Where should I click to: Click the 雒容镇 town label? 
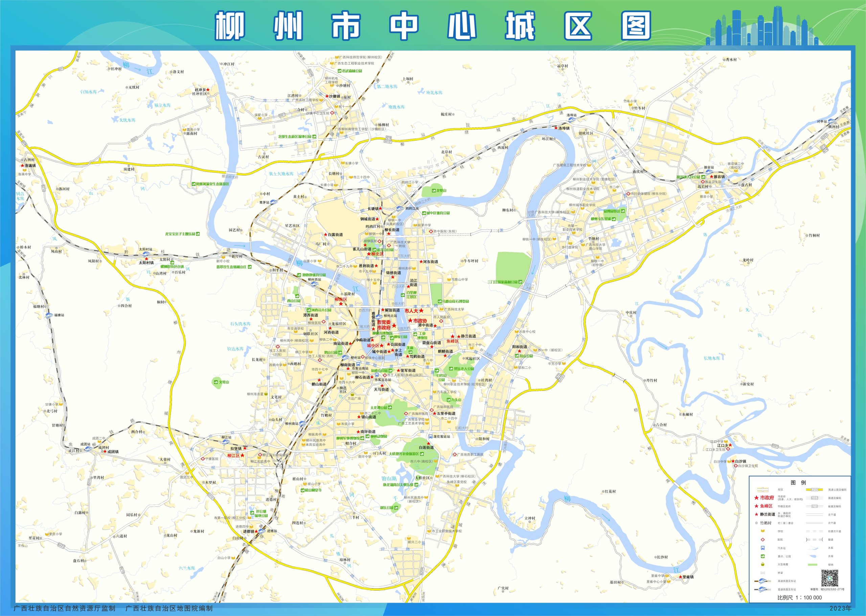coord(719,176)
